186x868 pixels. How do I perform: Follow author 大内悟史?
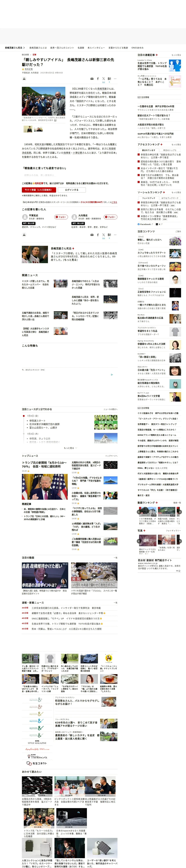click(x=111, y=217)
